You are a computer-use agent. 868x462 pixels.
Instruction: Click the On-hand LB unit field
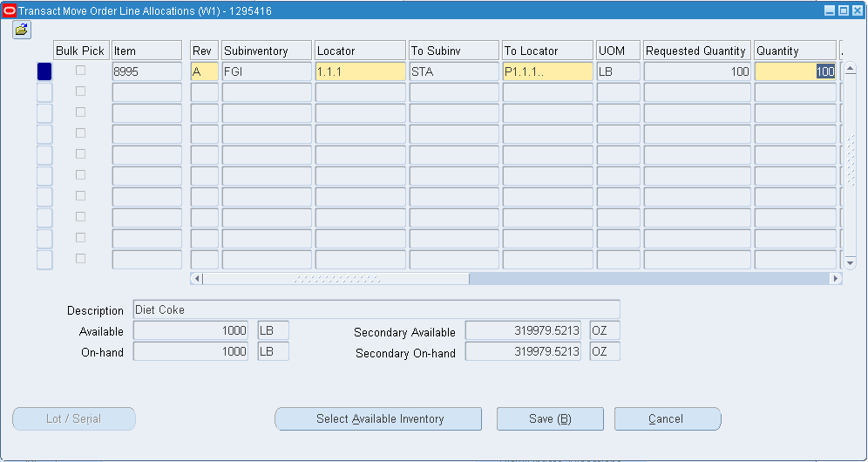click(274, 351)
